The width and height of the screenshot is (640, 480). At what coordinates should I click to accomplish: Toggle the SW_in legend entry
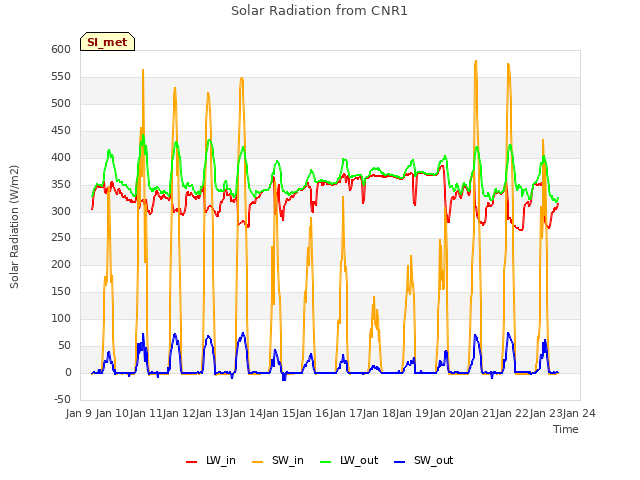coord(278,460)
